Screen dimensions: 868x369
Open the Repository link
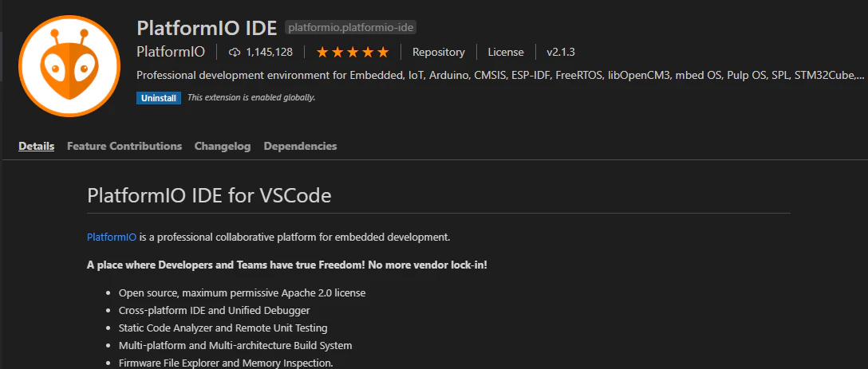point(439,52)
